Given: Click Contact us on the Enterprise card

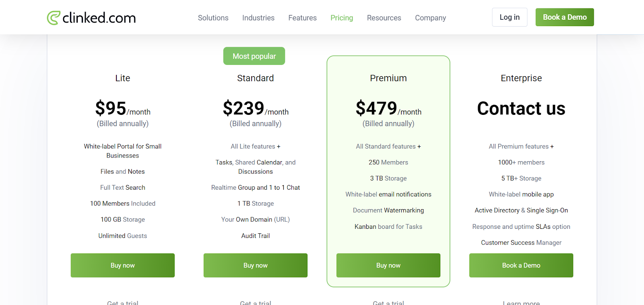Looking at the screenshot, I should coord(521,108).
